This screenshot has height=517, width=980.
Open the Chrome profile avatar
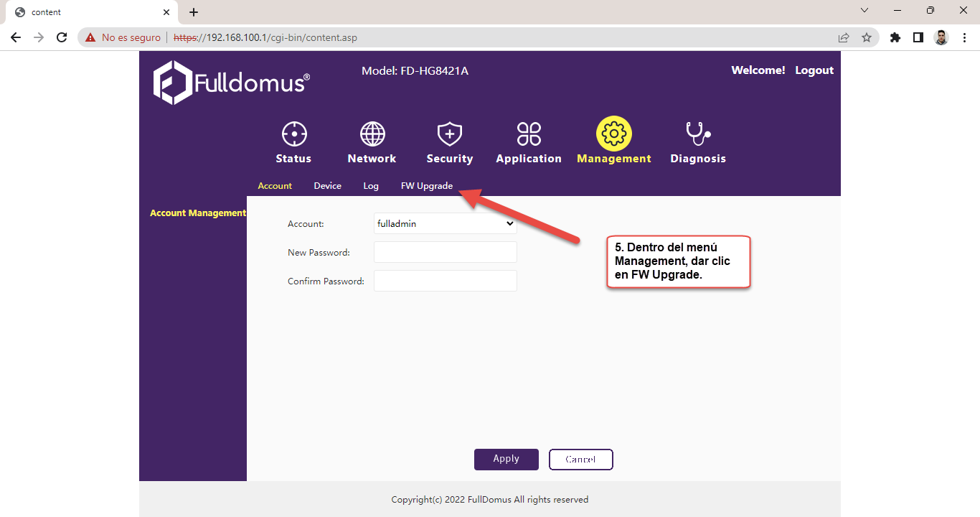coord(941,37)
